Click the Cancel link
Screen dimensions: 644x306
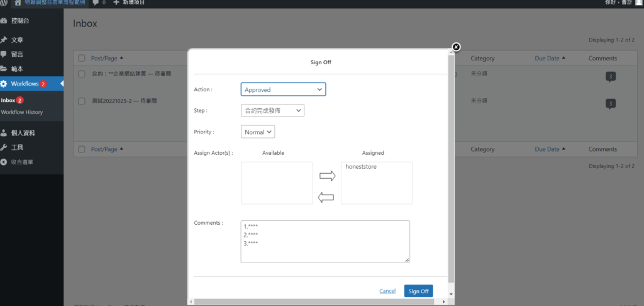pyautogui.click(x=387, y=291)
